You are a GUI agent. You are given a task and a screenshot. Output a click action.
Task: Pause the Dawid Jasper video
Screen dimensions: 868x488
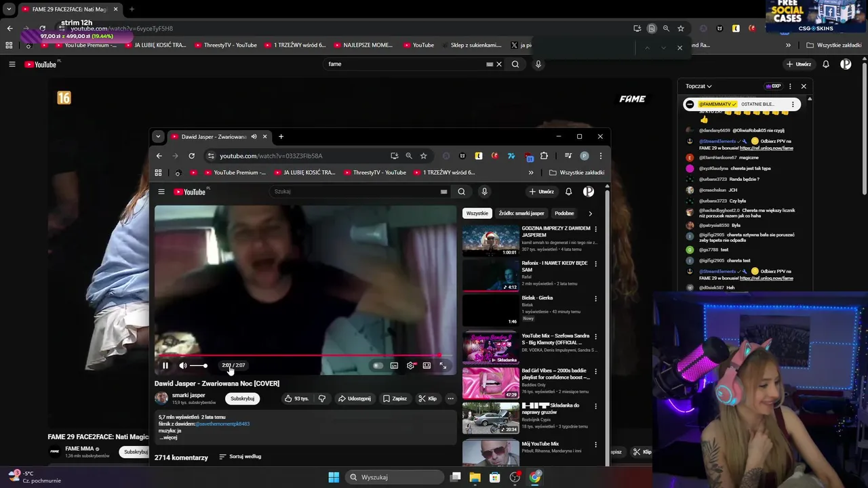tap(165, 365)
